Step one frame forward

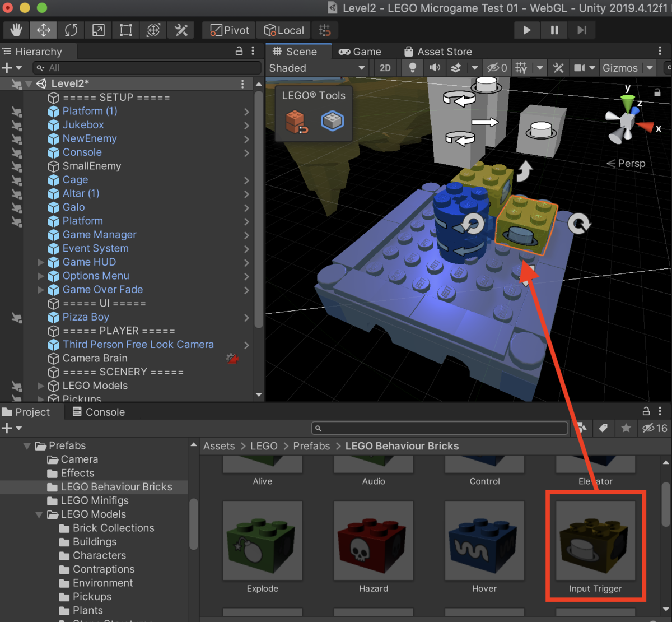click(582, 30)
